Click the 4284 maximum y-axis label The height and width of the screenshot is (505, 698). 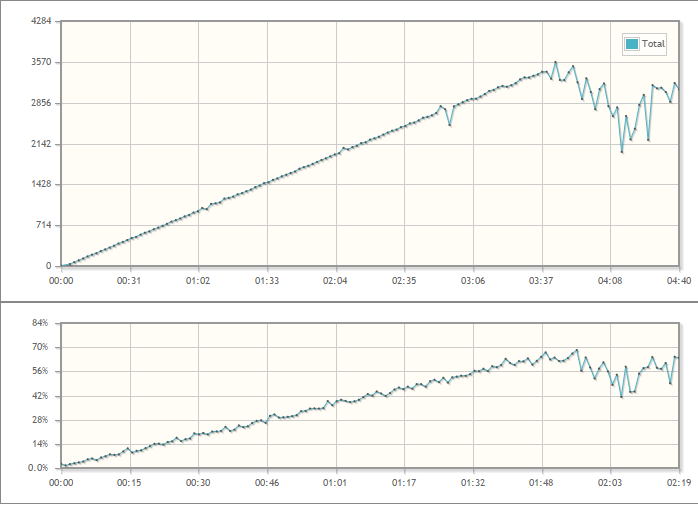(40, 21)
